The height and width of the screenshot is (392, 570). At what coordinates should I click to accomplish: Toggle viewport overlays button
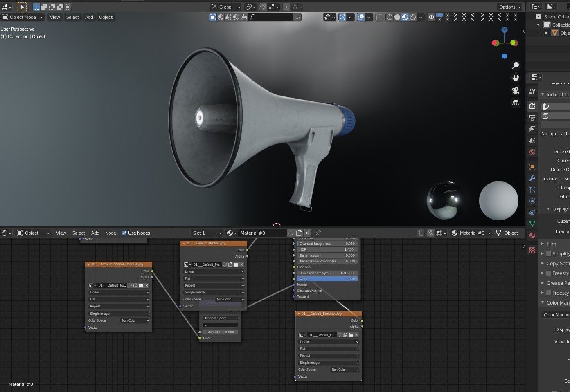pos(361,17)
